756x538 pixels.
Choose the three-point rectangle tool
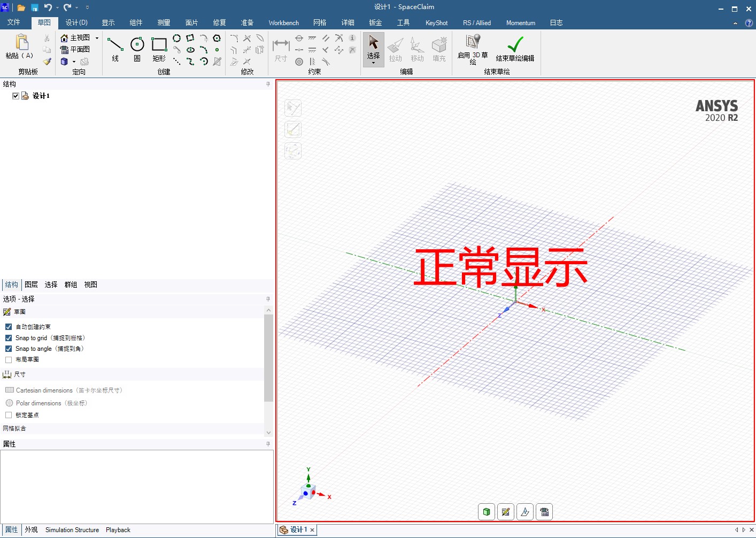[x=190, y=38]
